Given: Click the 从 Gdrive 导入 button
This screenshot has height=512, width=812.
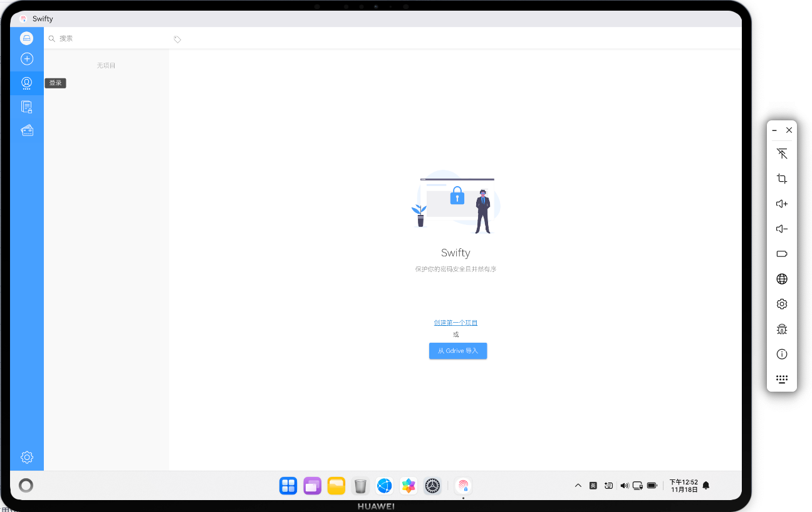Looking at the screenshot, I should coord(458,351).
